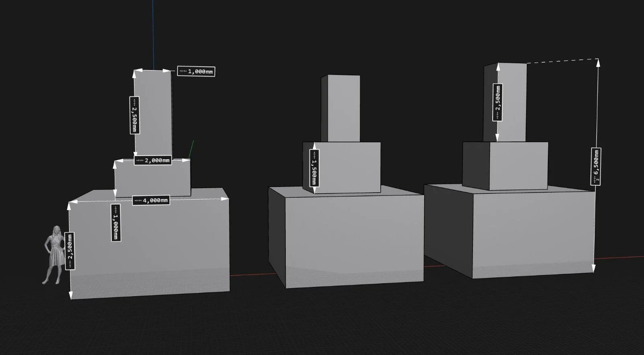This screenshot has height=355, width=644.
Task: Select the 1,500mm dimension label
Action: tap(314, 168)
